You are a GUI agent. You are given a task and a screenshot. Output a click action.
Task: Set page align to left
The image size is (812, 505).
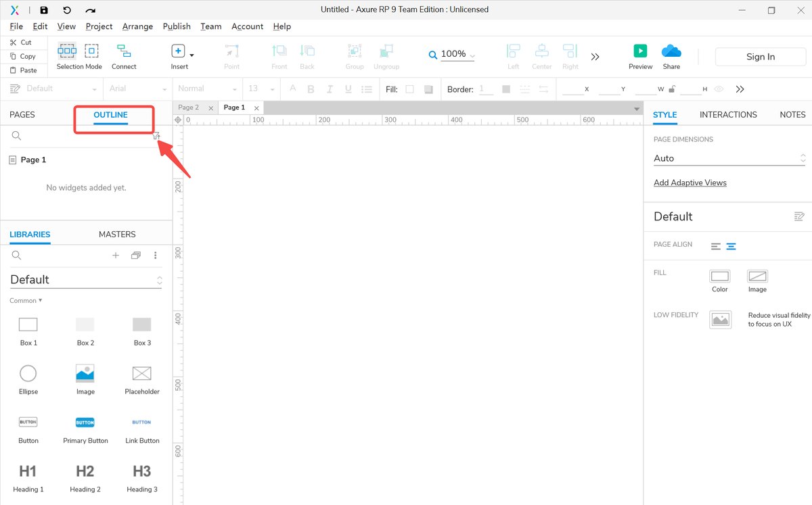[x=716, y=246]
